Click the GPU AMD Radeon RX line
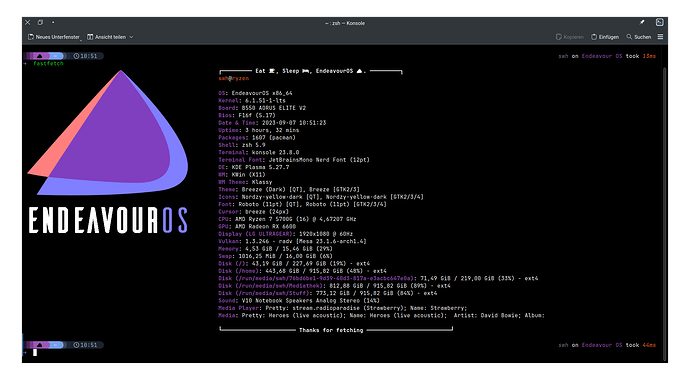The width and height of the screenshot is (690, 389). tap(257, 226)
